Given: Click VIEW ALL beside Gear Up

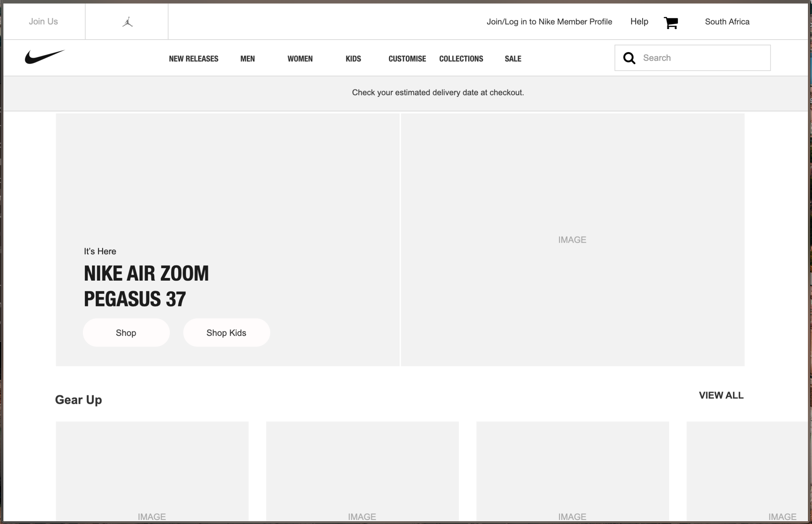Looking at the screenshot, I should [721, 395].
